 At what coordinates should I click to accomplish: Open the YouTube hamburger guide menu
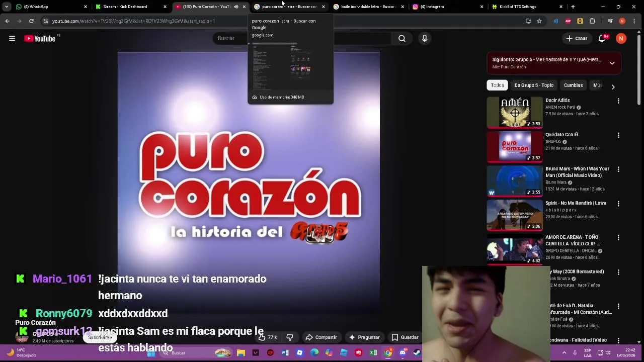click(12, 38)
